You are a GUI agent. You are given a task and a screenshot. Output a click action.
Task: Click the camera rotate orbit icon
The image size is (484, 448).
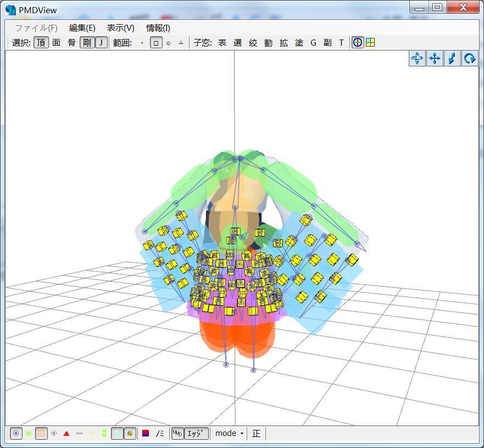[417, 58]
